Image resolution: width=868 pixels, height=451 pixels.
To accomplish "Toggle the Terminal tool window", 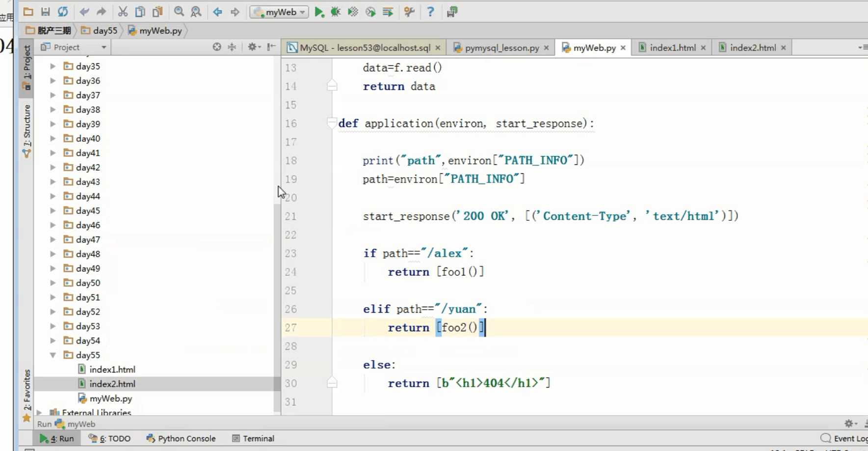I will coord(253,438).
